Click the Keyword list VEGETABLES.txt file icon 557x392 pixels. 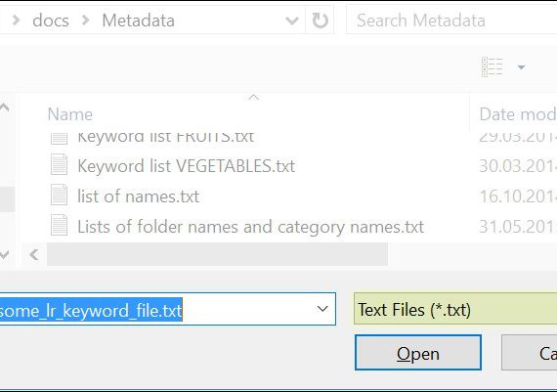tap(59, 164)
